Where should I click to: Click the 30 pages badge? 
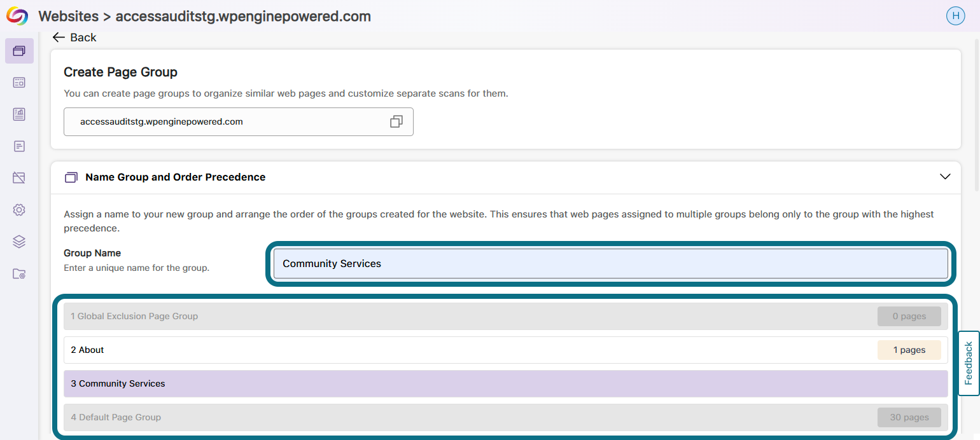[x=909, y=417]
